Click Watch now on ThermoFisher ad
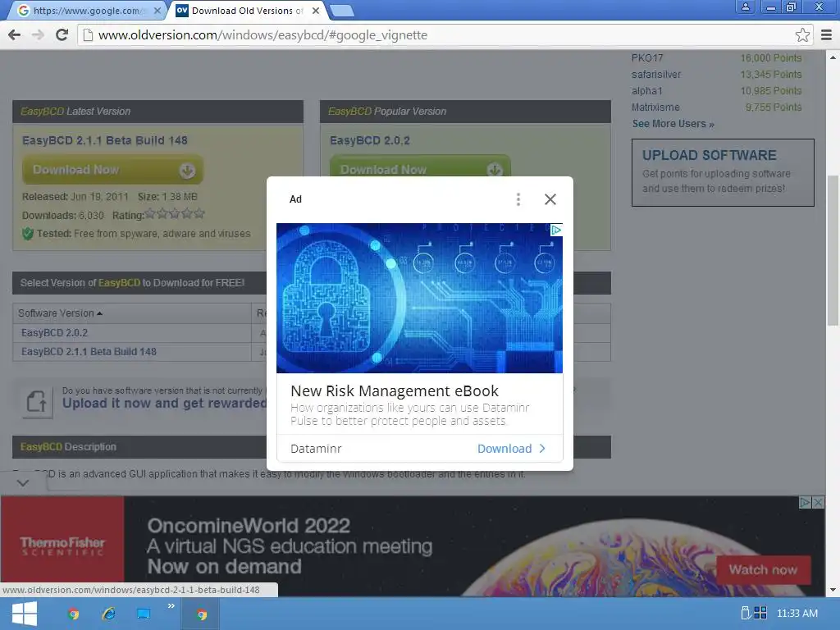 tap(763, 570)
